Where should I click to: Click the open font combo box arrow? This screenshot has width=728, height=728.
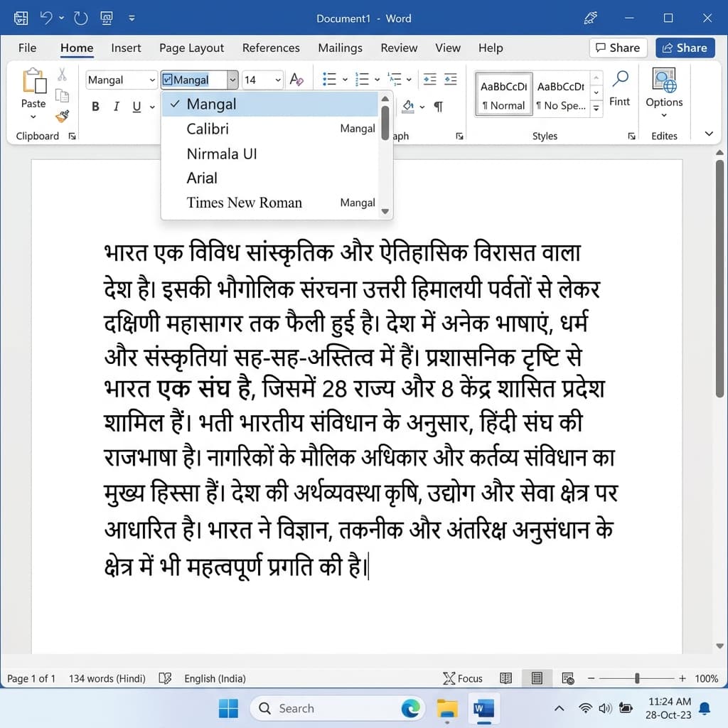(x=232, y=80)
